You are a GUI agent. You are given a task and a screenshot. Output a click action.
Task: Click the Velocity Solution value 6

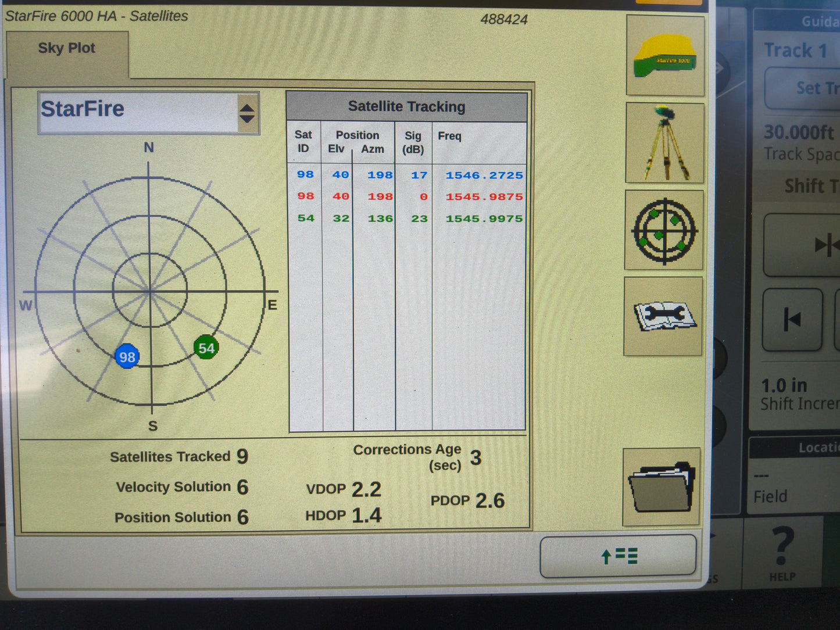click(x=243, y=486)
